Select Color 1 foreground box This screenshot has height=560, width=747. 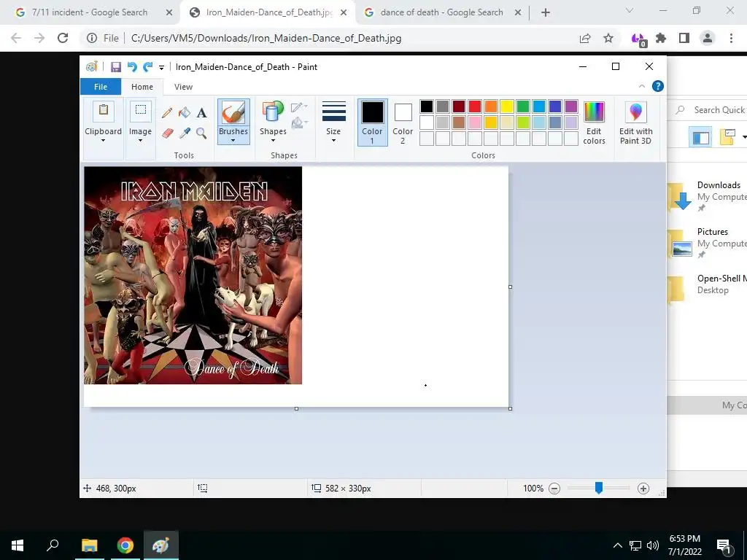pos(373,122)
